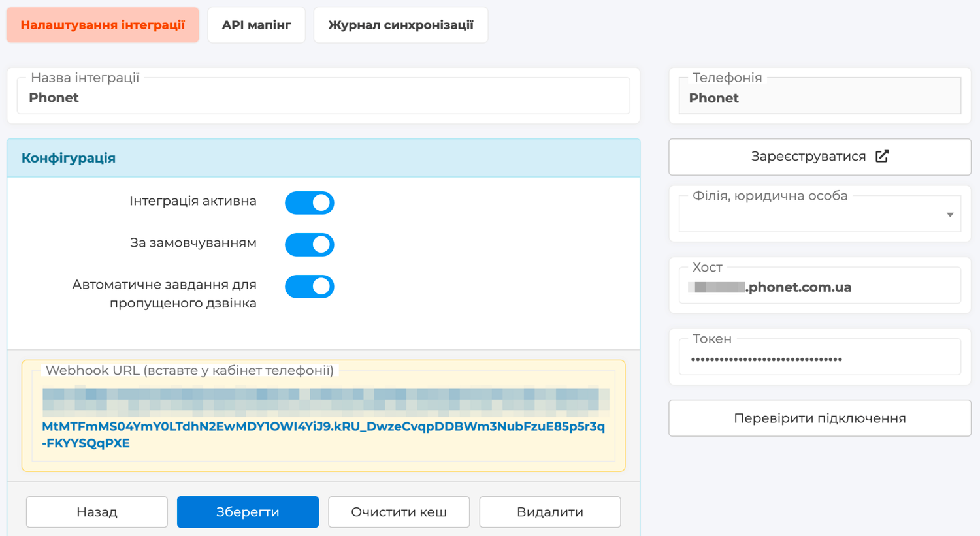Toggle the Інтеграція активна switch
The width and height of the screenshot is (980, 536).
pos(310,203)
